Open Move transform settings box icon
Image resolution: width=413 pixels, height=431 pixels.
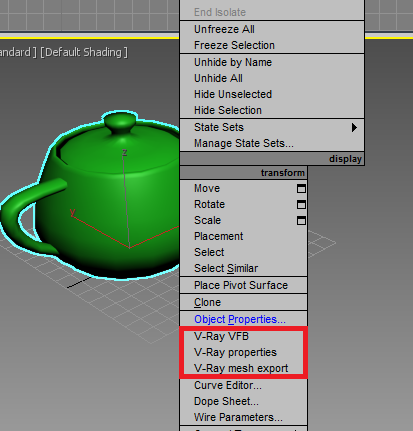point(301,189)
